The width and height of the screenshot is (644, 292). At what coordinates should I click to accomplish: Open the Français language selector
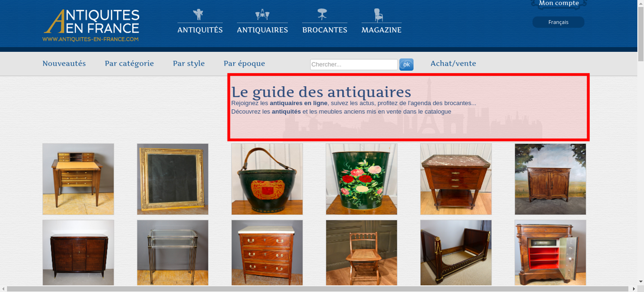click(x=558, y=22)
